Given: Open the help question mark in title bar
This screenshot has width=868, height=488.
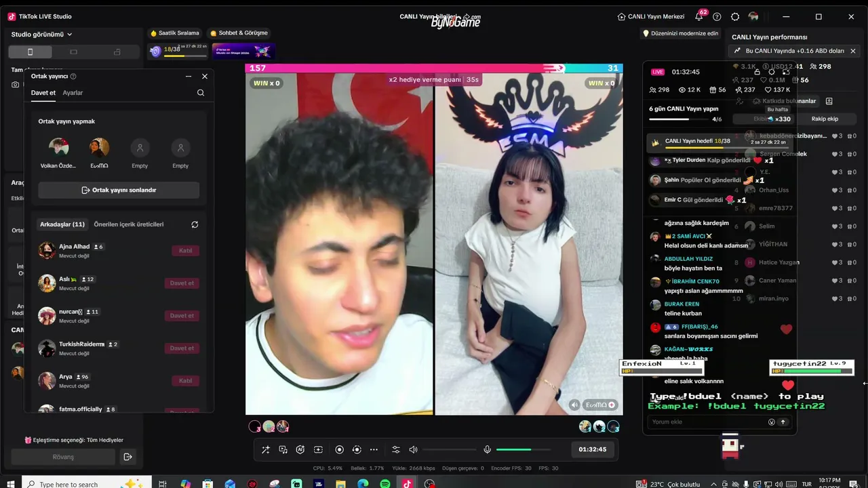Looking at the screenshot, I should (717, 16).
